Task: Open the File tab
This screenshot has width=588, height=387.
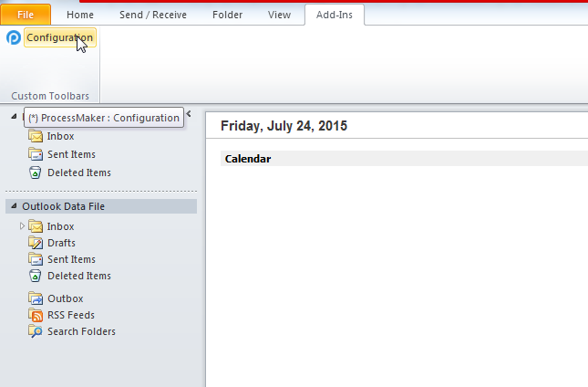Action: [26, 15]
